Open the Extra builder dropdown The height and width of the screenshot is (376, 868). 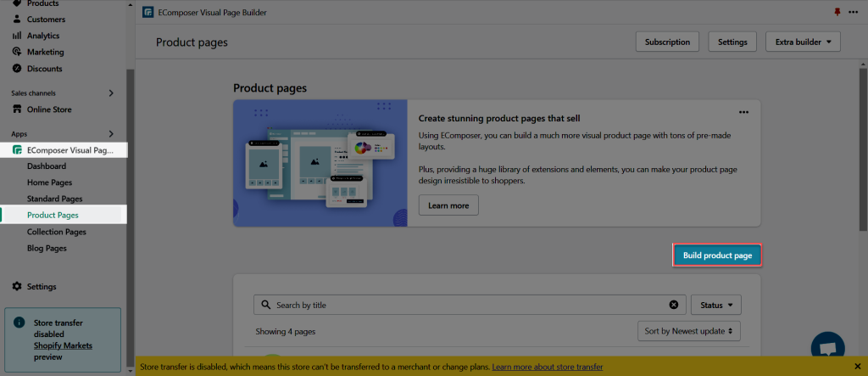[x=803, y=42]
